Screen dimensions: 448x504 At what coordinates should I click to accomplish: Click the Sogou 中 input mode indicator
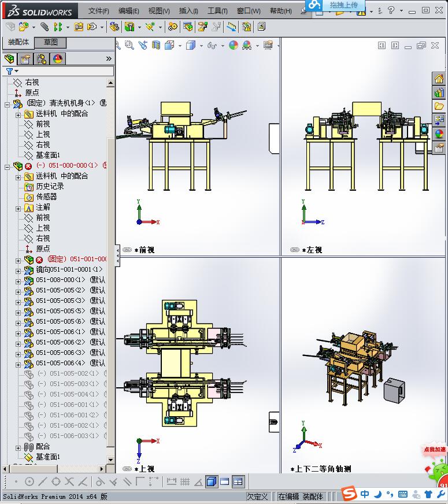click(364, 494)
